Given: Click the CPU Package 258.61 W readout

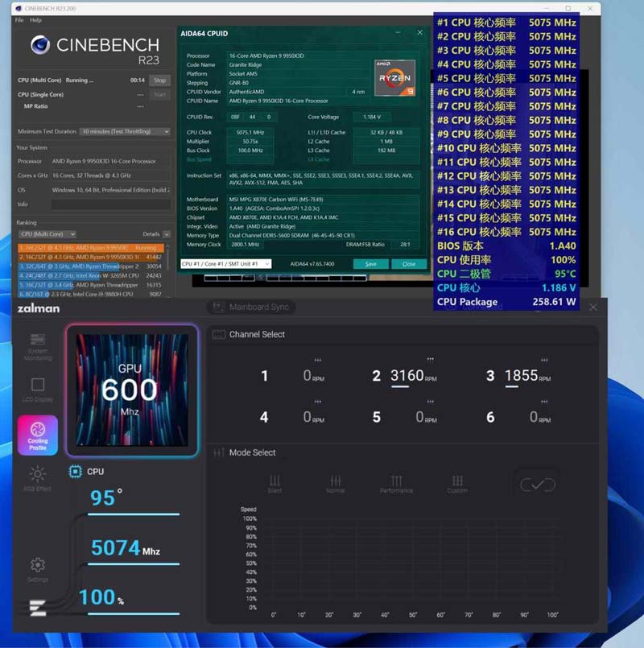Looking at the screenshot, I should [506, 302].
